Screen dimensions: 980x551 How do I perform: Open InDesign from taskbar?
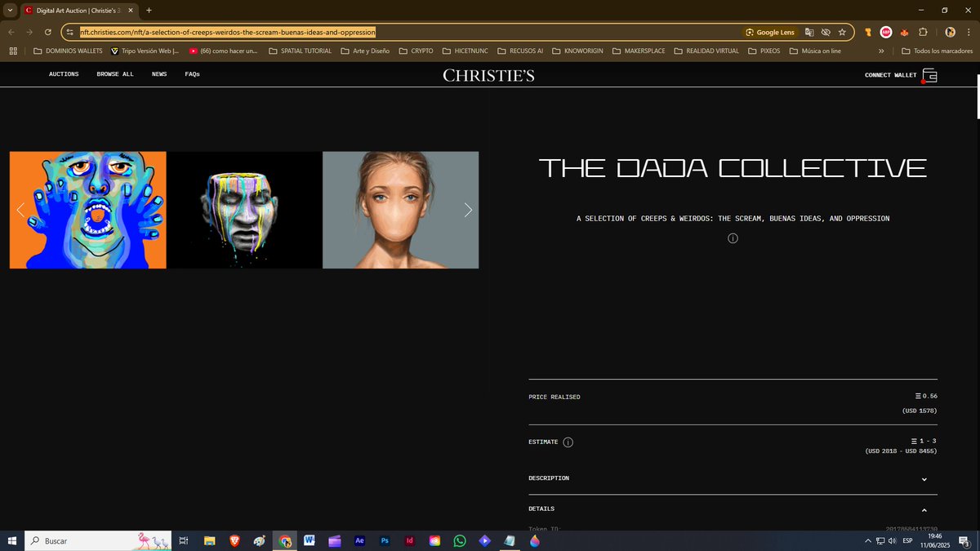pyautogui.click(x=410, y=540)
